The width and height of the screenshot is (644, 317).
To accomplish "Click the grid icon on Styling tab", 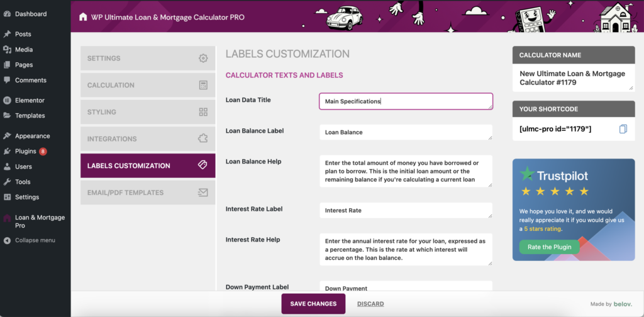I will pos(203,112).
